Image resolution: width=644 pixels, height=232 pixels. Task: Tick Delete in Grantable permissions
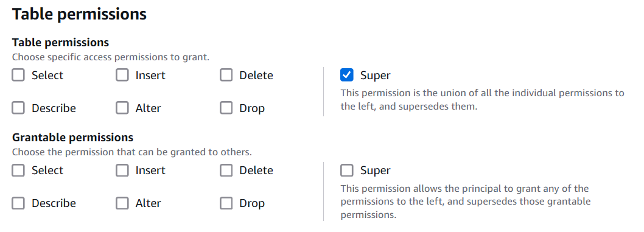coord(226,170)
